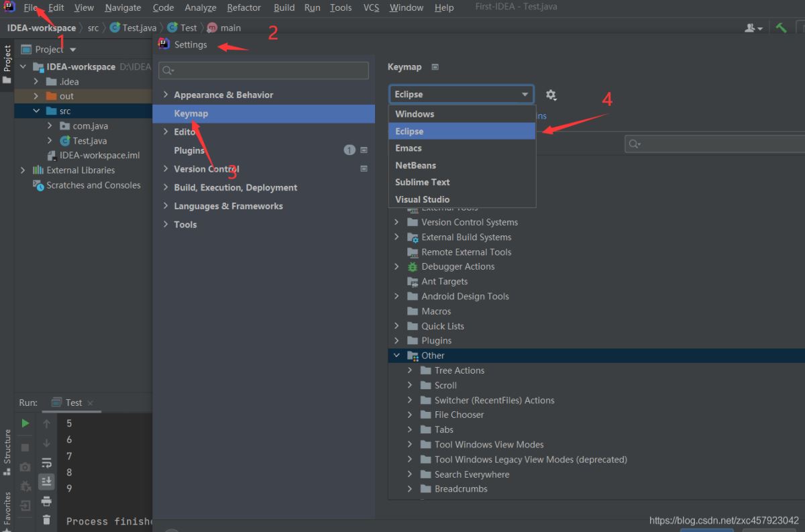Viewport: 805px width, 532px height.
Task: Select Quick Lists keymap group
Action: [443, 326]
